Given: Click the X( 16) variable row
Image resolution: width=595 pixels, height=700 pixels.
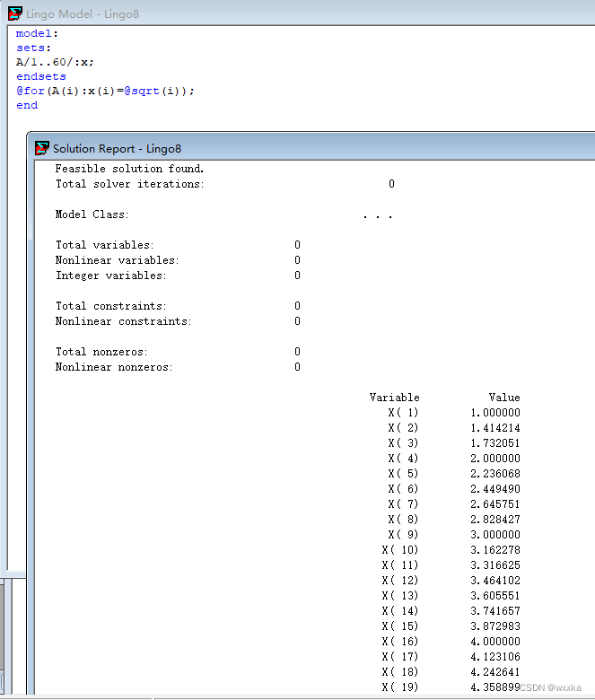Looking at the screenshot, I should (451, 642).
